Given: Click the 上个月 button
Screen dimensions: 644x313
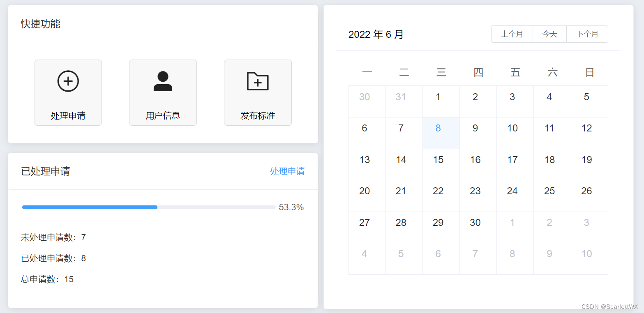Looking at the screenshot, I should tap(512, 34).
